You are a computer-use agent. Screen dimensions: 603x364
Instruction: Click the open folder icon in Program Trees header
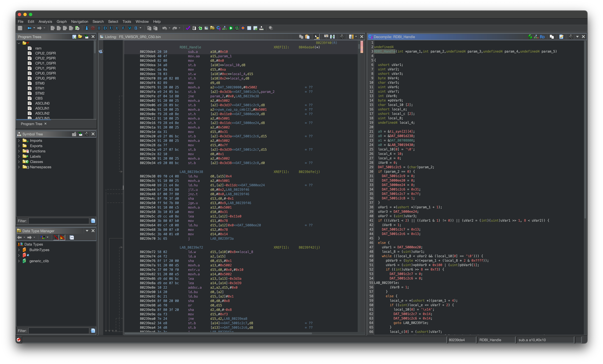pos(80,37)
